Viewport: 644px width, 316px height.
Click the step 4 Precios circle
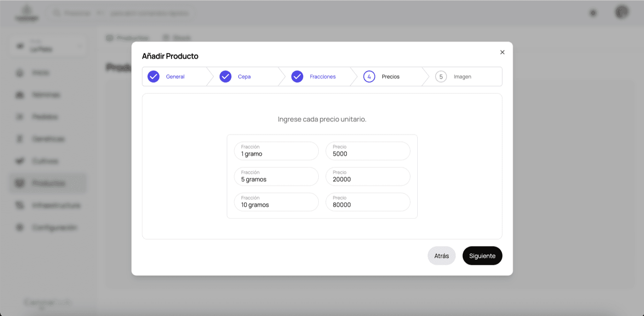(369, 77)
